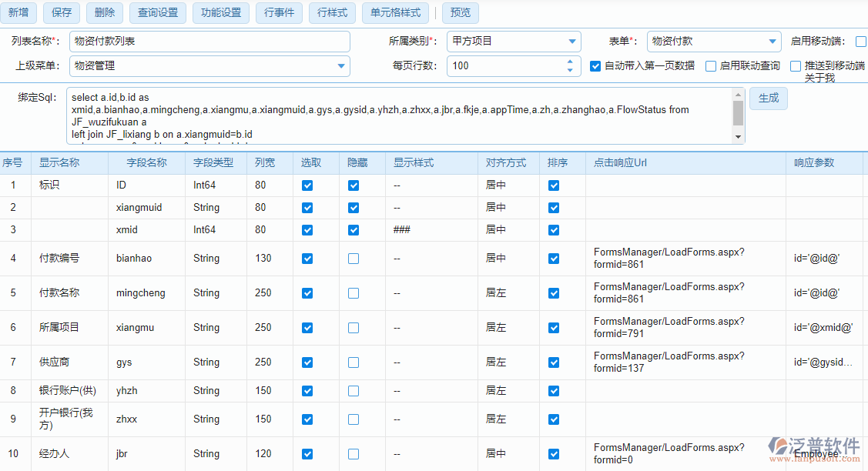The width and height of the screenshot is (868, 471).
Task: Click the 保存 button to save
Action: tap(61, 12)
